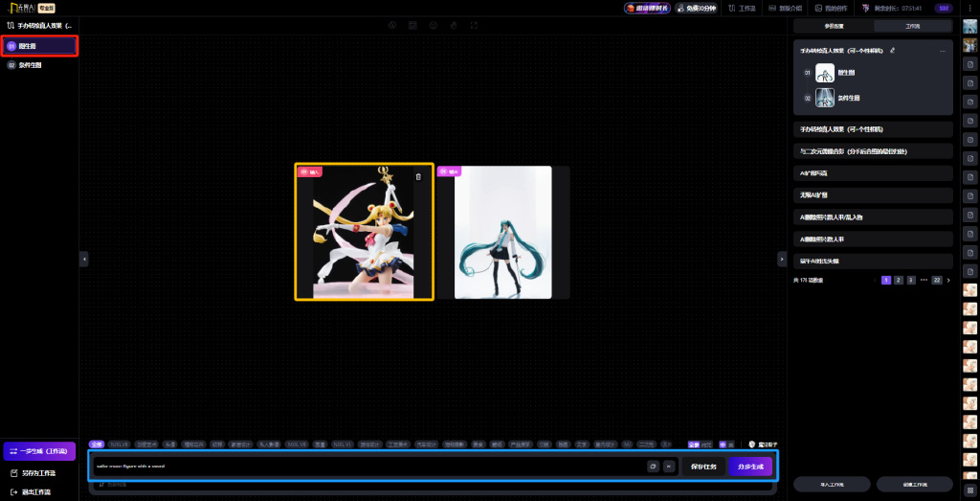Click the previous page arrow in pagination
Image resolution: width=980 pixels, height=501 pixels.
(x=875, y=281)
